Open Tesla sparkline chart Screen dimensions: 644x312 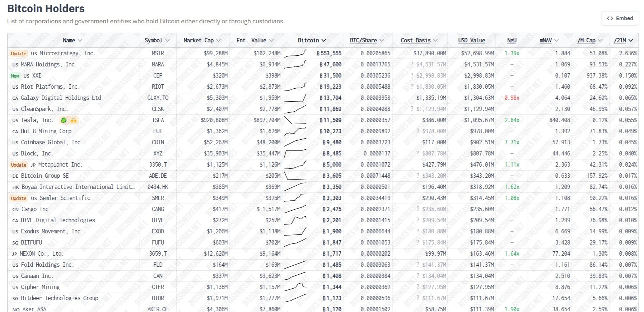pos(295,120)
